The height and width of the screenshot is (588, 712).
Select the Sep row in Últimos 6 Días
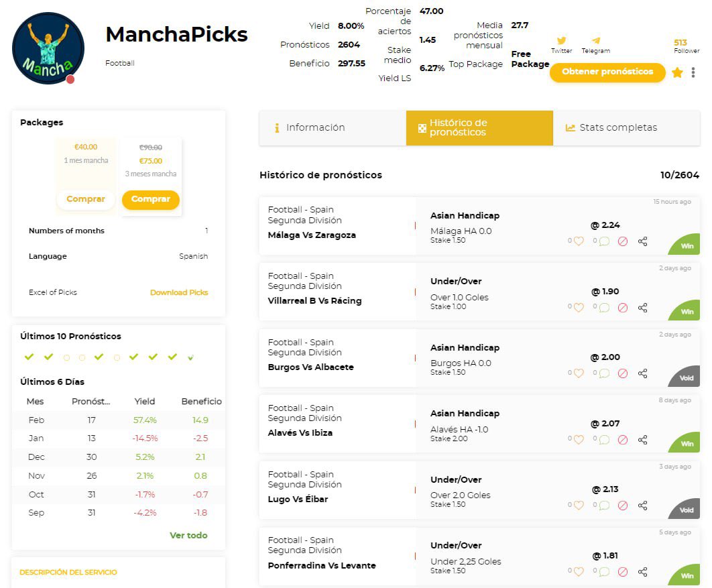click(x=119, y=513)
